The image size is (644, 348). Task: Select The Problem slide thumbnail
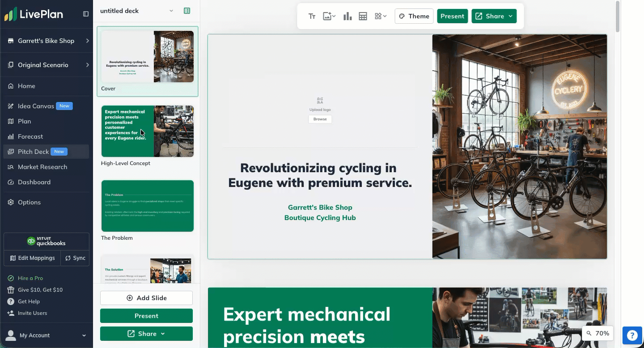click(x=148, y=206)
